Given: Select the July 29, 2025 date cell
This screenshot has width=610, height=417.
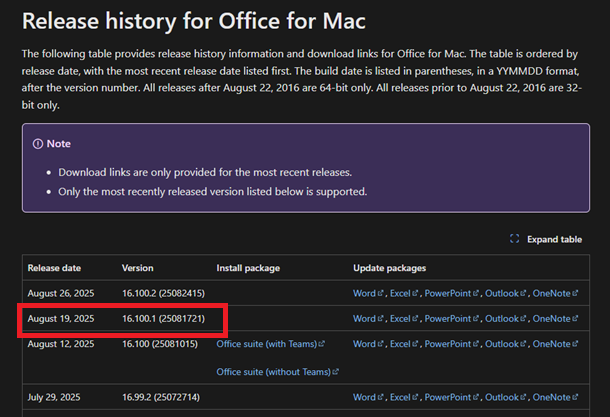Looking at the screenshot, I should click(54, 397).
